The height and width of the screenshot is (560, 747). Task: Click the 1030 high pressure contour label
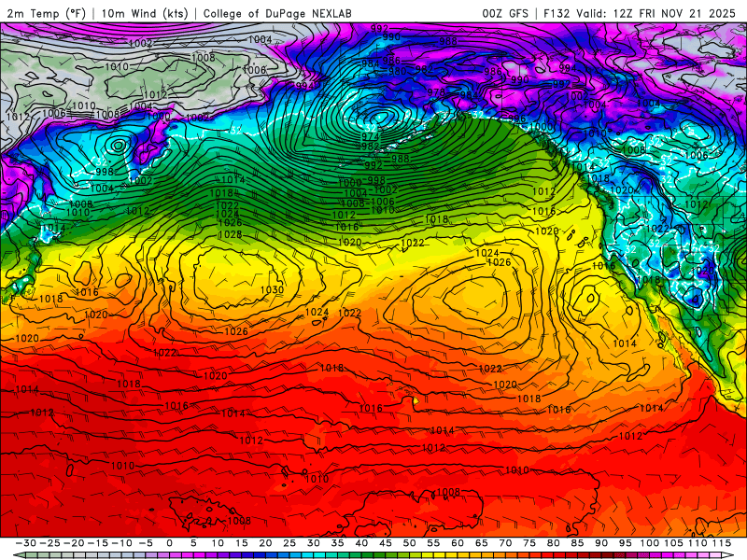[x=272, y=289]
